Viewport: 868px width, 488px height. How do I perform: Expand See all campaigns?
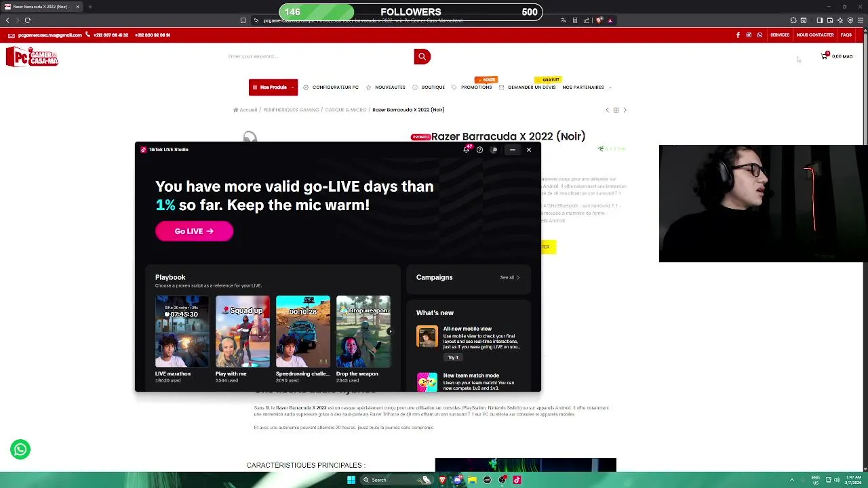pos(510,277)
